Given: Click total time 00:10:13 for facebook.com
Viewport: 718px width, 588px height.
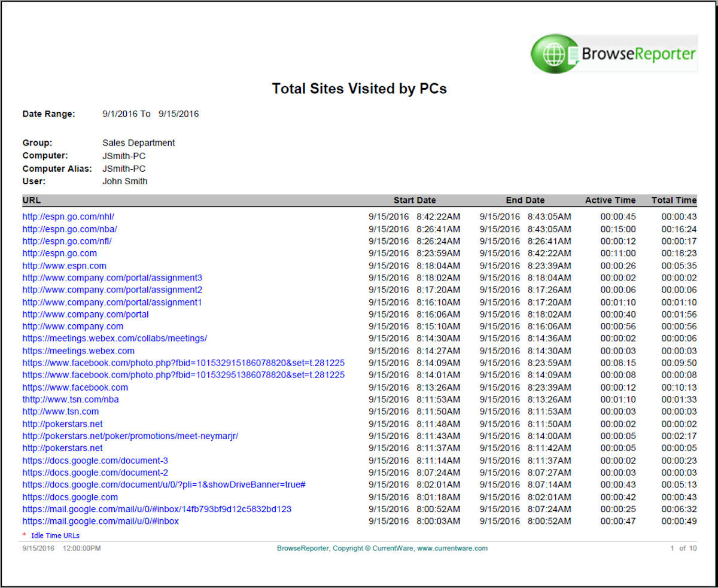Looking at the screenshot, I should coord(679,387).
